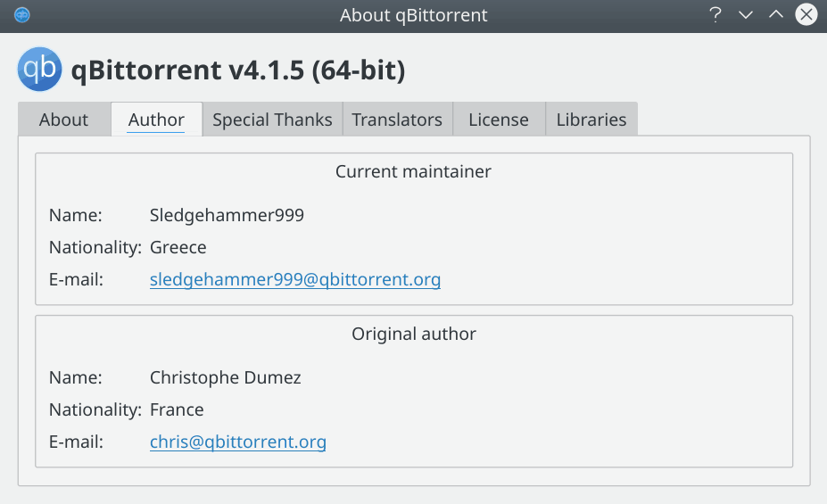Open the context help question mark

tap(715, 15)
